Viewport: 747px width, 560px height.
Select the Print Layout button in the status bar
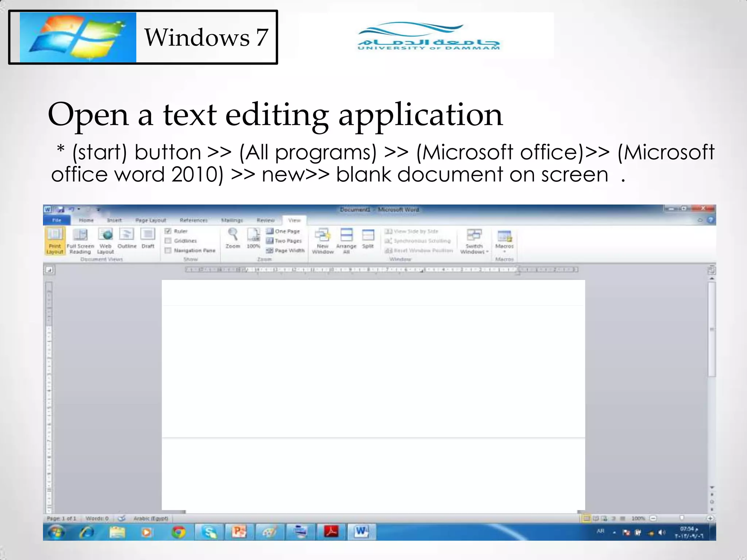click(x=586, y=518)
